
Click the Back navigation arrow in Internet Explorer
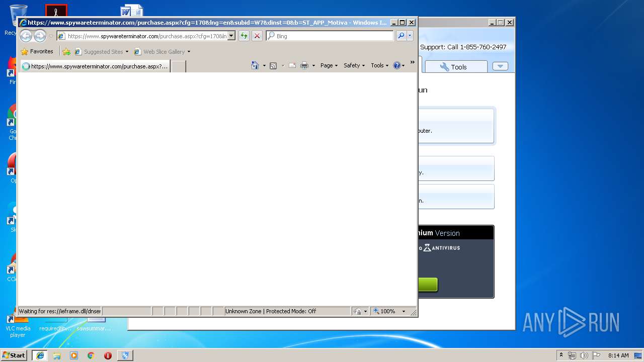[x=26, y=36]
